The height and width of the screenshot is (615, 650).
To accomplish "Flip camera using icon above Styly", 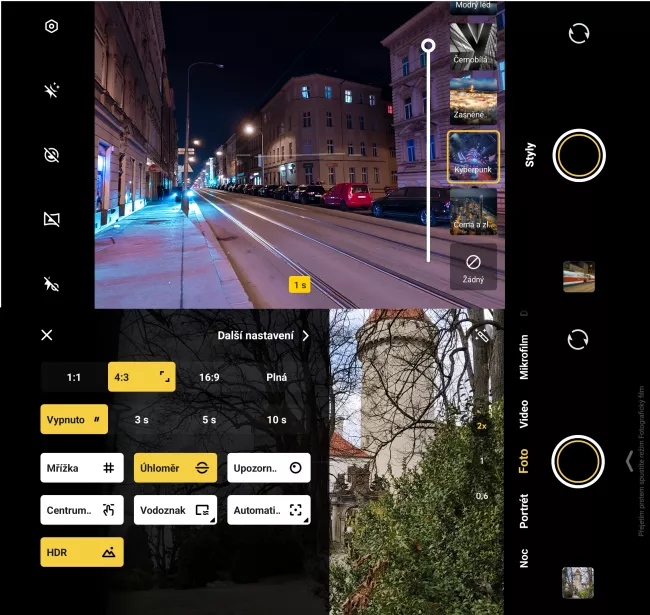I will pos(578,33).
